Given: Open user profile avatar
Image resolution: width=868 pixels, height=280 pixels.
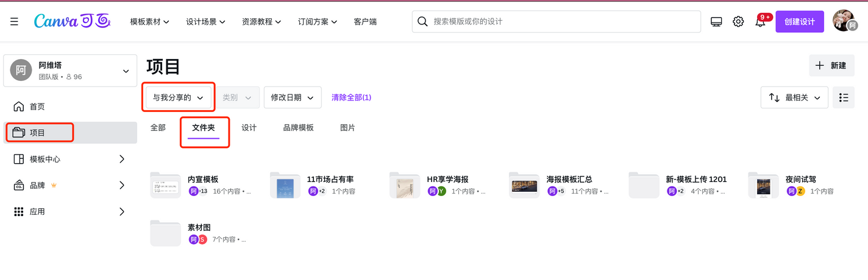Looking at the screenshot, I should tap(844, 21).
